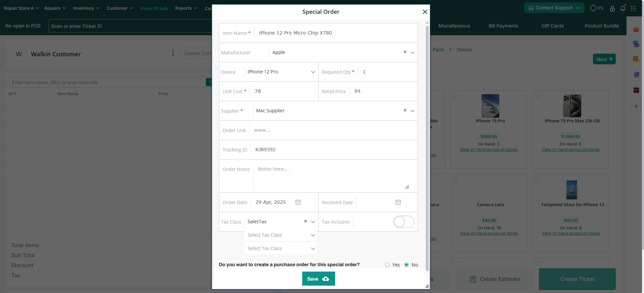The height and width of the screenshot is (293, 644).
Task: Open View on hand link for iPhone 15 Pro
Action: (489, 150)
